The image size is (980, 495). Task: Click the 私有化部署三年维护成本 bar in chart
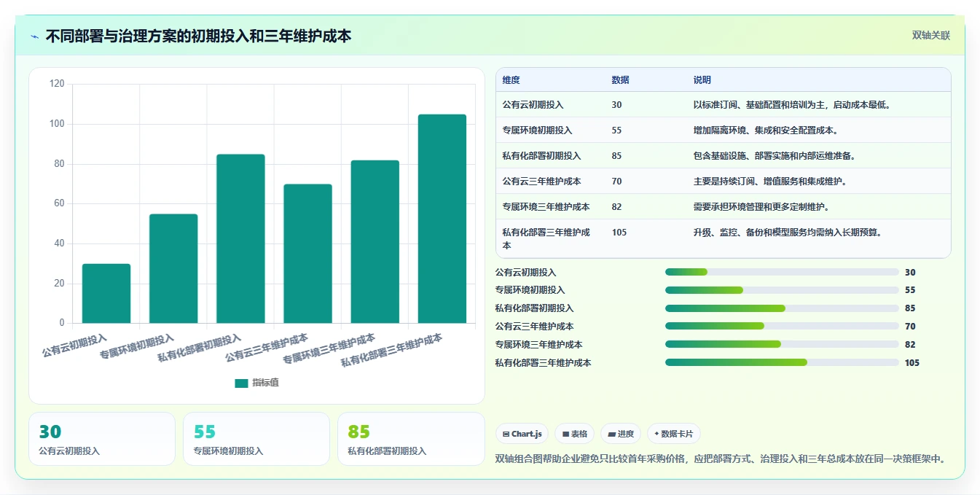442,219
